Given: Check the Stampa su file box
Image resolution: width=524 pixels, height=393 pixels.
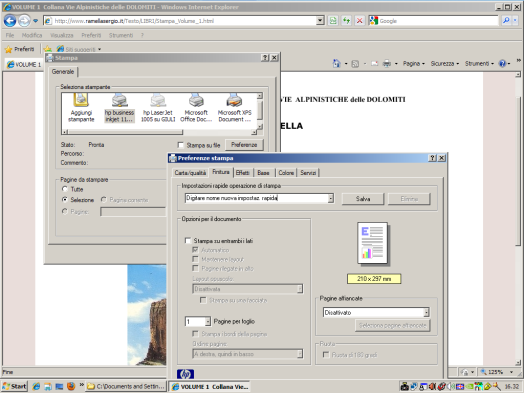Looking at the screenshot, I should (x=181, y=145).
